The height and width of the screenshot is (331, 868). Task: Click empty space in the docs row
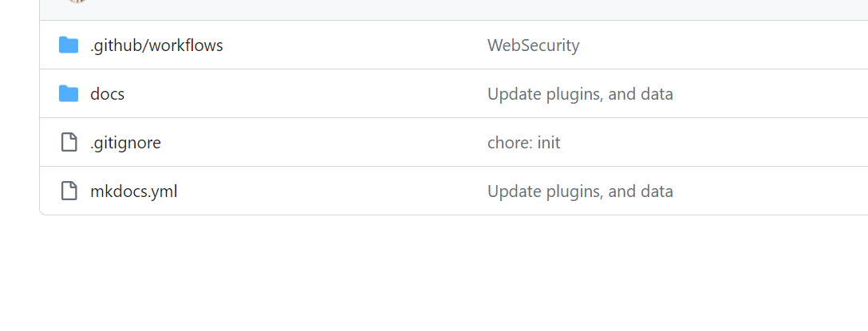305,93
